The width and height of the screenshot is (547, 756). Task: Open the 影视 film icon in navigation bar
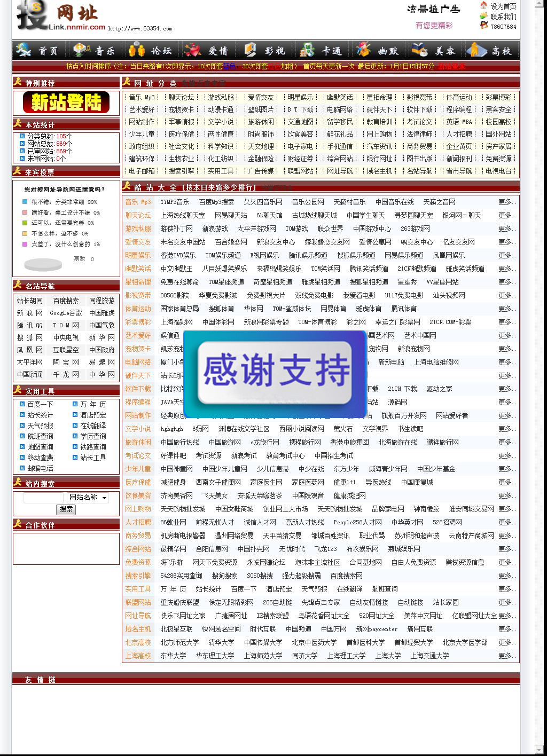250,50
